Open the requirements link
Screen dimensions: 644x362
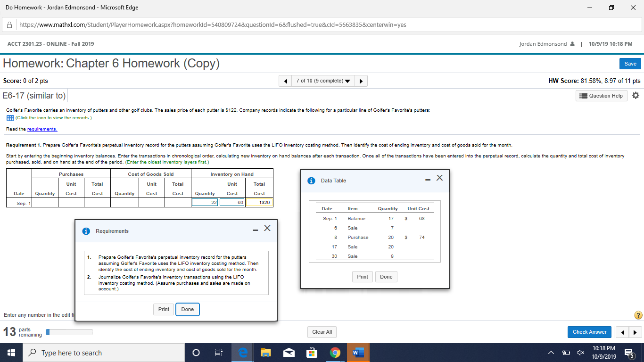42,129
